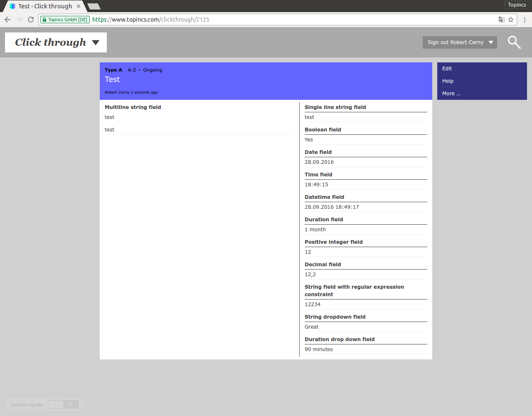The image size is (532, 416).
Task: Open a new browser tab
Action: click(94, 6)
